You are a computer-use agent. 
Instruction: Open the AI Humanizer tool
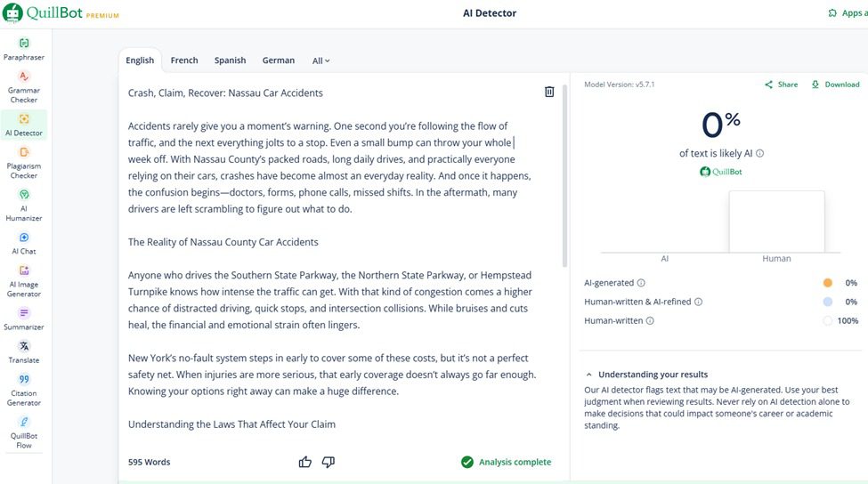click(24, 195)
